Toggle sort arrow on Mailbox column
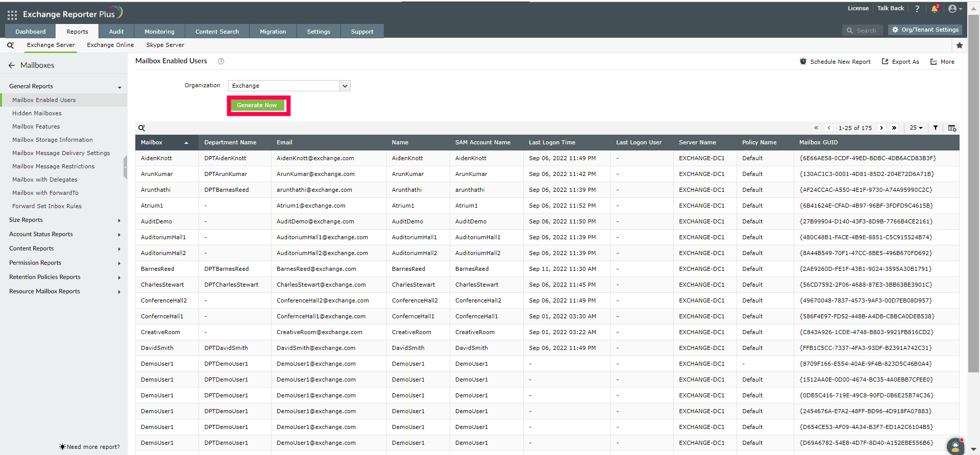Image resolution: width=980 pixels, height=455 pixels. (186, 143)
